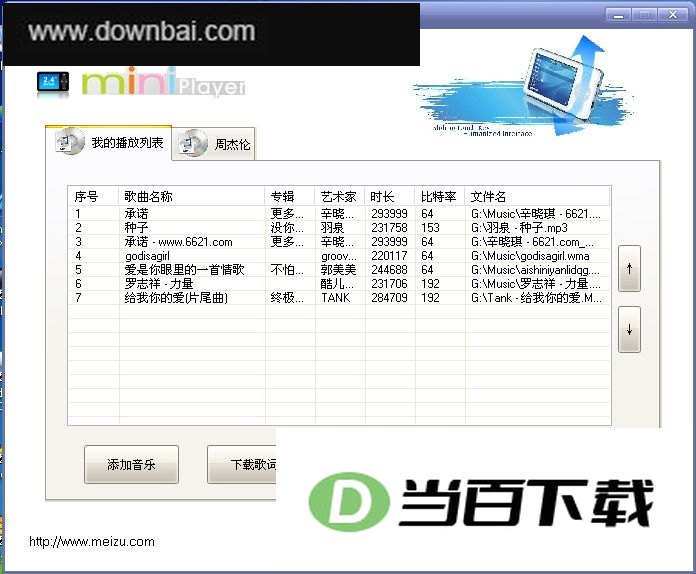
Task: Click duration value 220117
Action: click(x=389, y=256)
